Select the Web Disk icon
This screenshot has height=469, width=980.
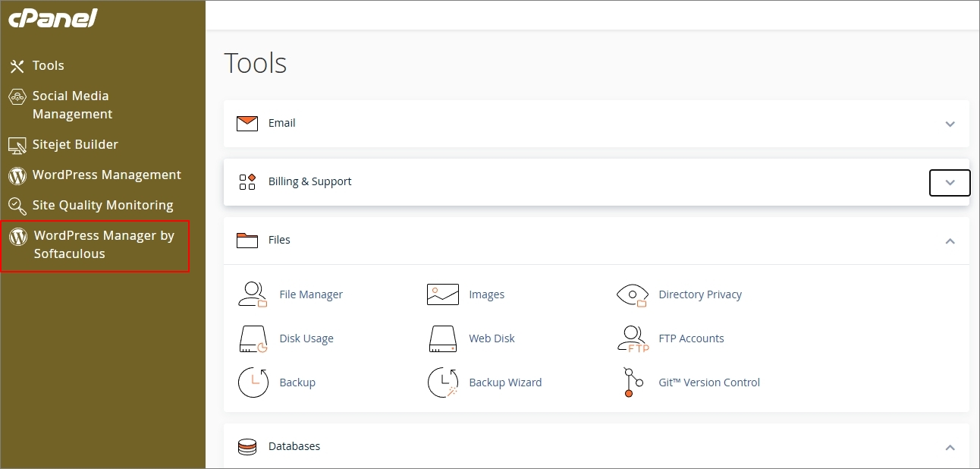click(442, 338)
